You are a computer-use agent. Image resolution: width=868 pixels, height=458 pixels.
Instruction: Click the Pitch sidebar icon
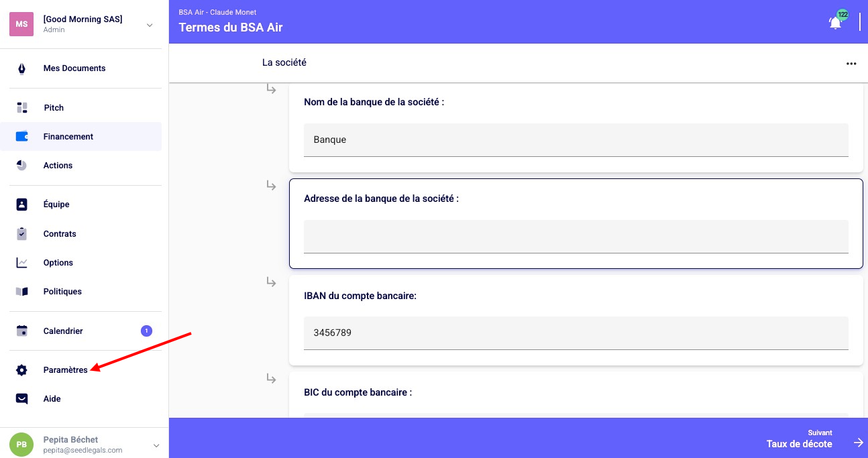(x=22, y=107)
